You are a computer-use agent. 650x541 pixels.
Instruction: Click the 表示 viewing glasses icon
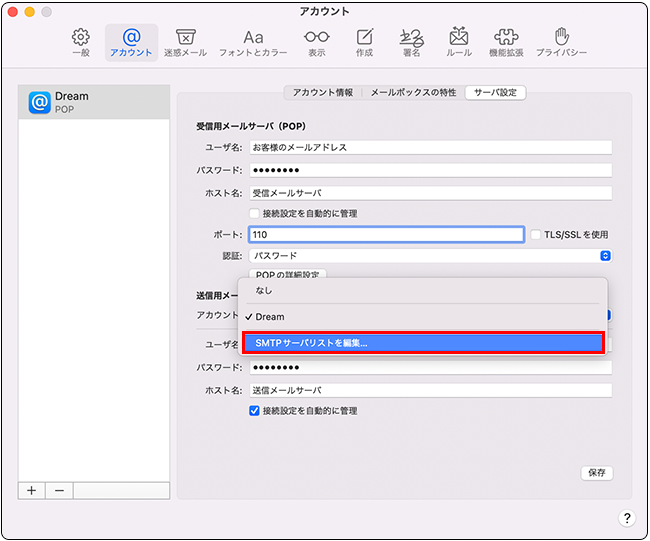(317, 42)
